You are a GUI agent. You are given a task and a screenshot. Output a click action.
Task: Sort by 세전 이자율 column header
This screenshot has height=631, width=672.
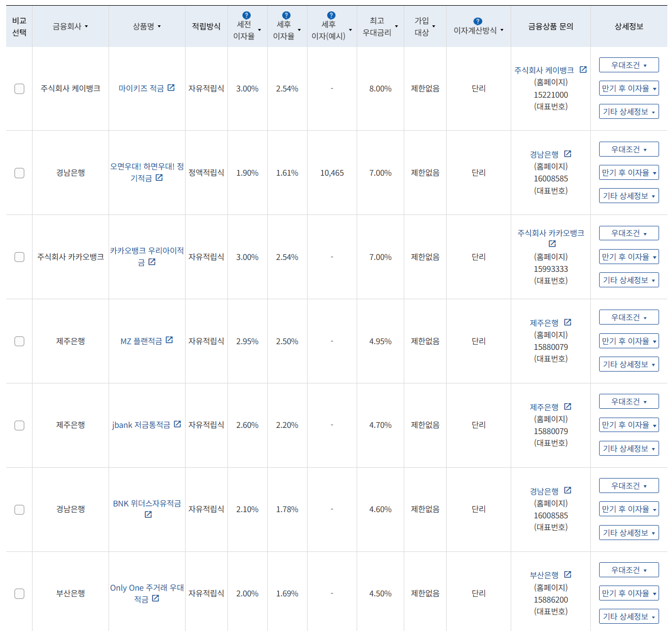tap(247, 30)
